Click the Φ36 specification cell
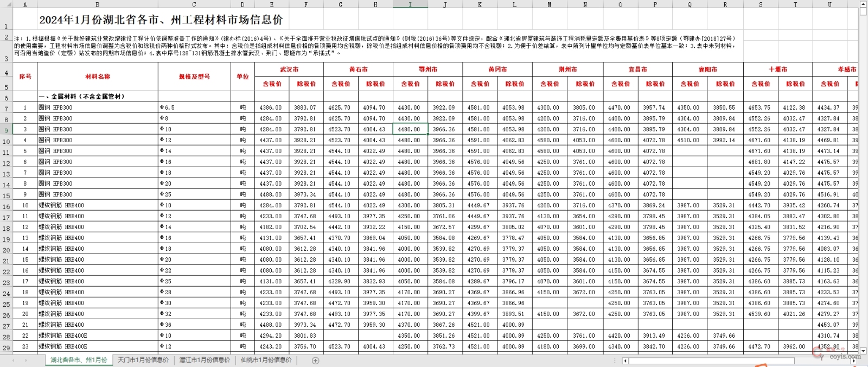Screen dimensions: 868x367 click(194, 325)
